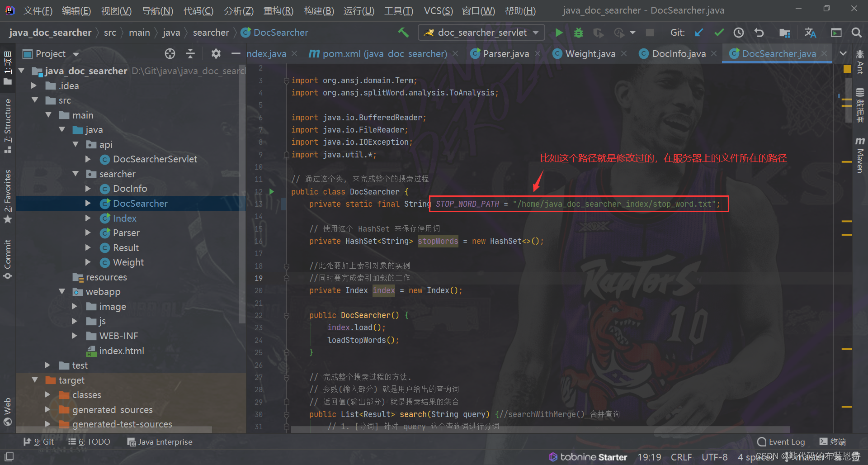Click the green Run button in toolbar
Screen dimensions: 868x465
click(x=559, y=33)
